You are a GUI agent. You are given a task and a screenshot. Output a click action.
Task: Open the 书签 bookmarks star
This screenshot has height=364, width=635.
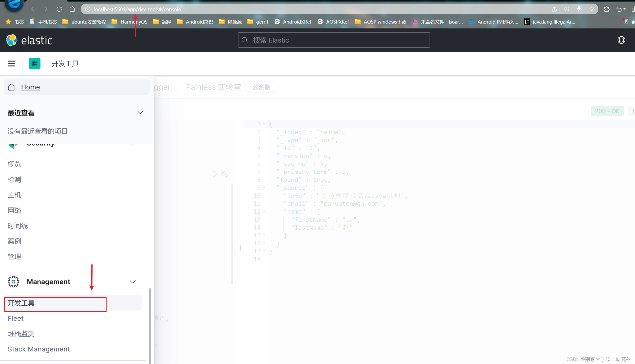coord(15,22)
